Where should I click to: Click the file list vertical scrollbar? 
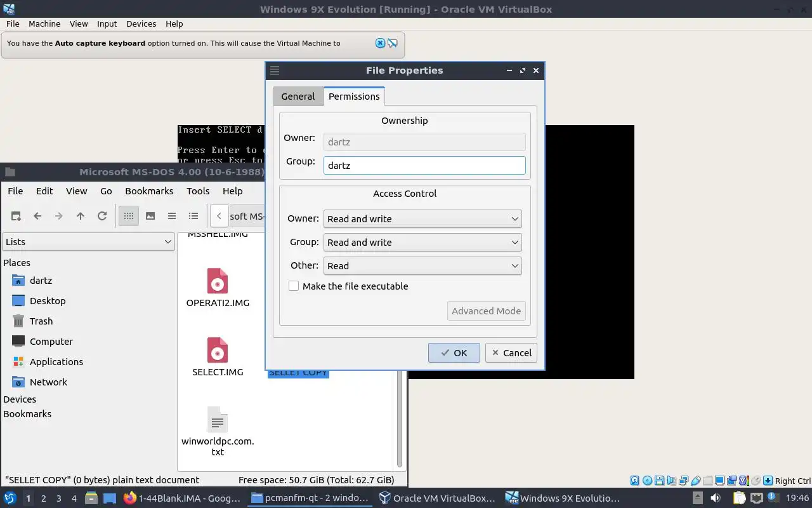click(400, 419)
